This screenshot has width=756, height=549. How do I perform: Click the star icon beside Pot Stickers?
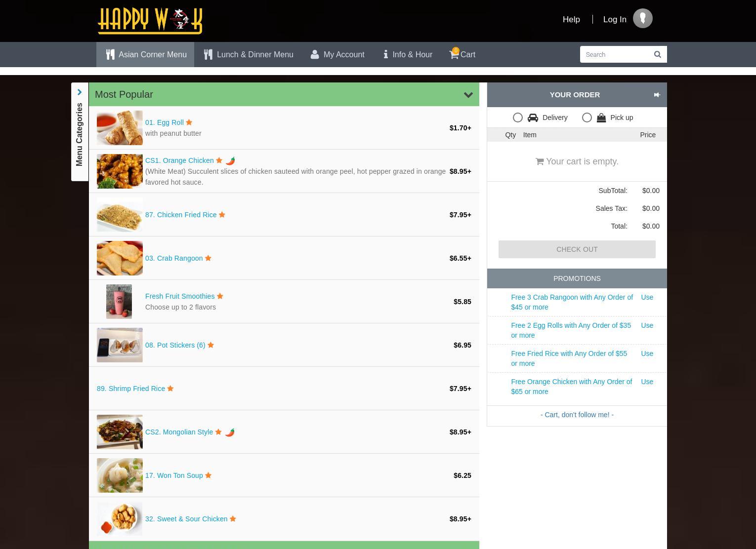click(x=210, y=345)
